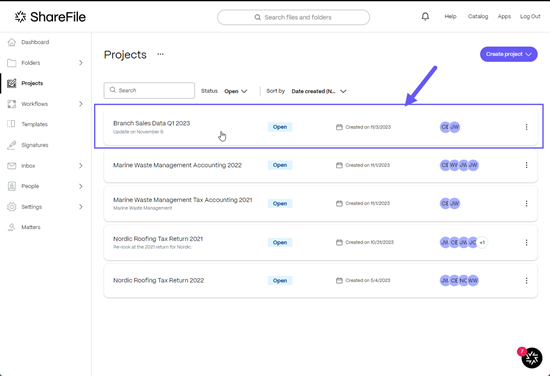Click member avatars on Nordic Roofing Tax Return 2022
This screenshot has height=376, width=550.
[459, 281]
